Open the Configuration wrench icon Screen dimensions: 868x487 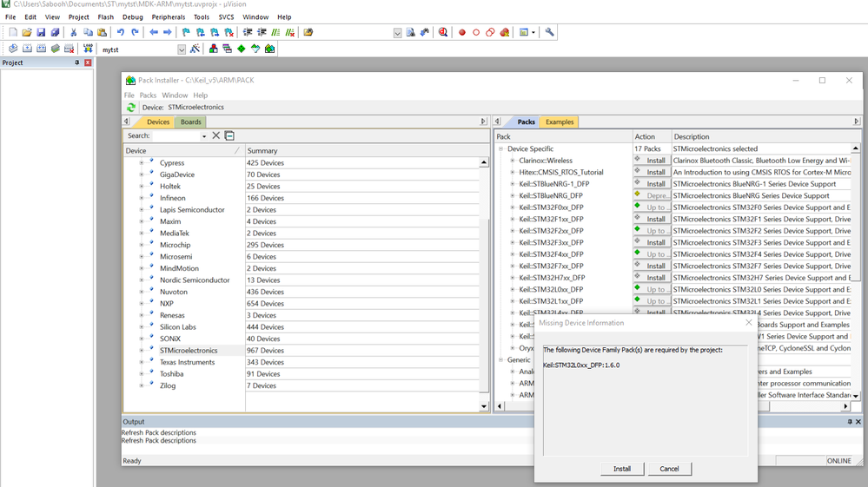click(549, 33)
